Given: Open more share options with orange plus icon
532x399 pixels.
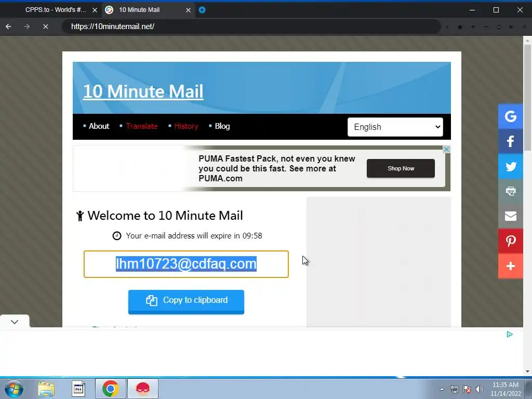Looking at the screenshot, I should click(510, 266).
